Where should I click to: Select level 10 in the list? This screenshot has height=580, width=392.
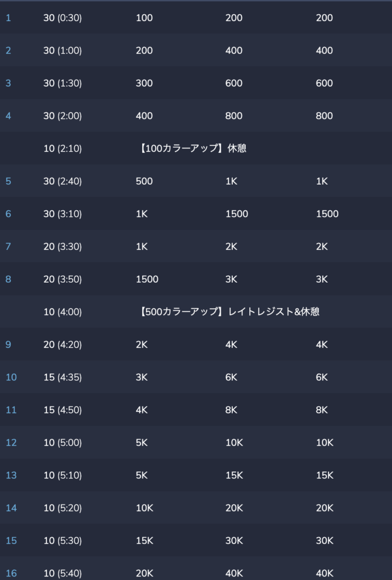coord(11,377)
